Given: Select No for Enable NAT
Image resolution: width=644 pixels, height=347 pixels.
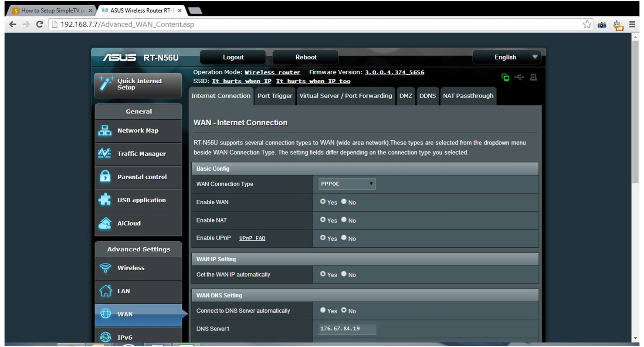Looking at the screenshot, I should pyautogui.click(x=344, y=220).
